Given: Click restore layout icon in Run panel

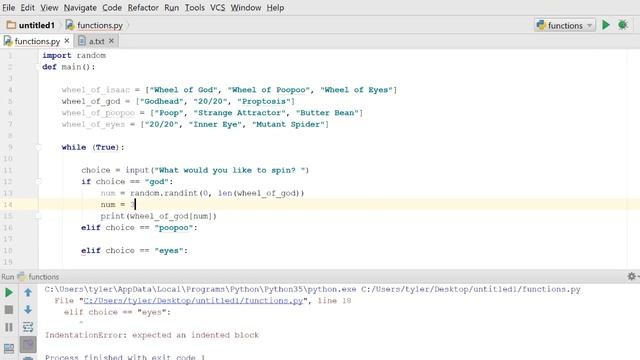Looking at the screenshot, I should click(x=9, y=348).
